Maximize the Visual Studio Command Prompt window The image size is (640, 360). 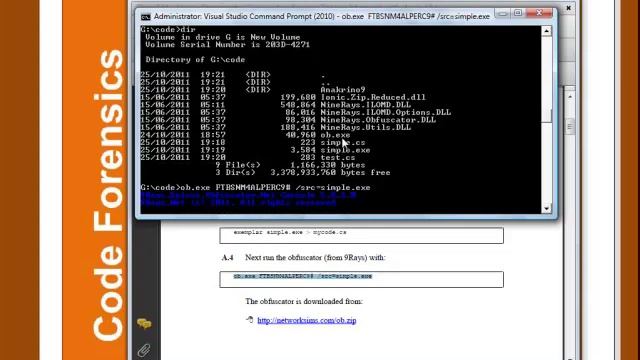click(518, 13)
